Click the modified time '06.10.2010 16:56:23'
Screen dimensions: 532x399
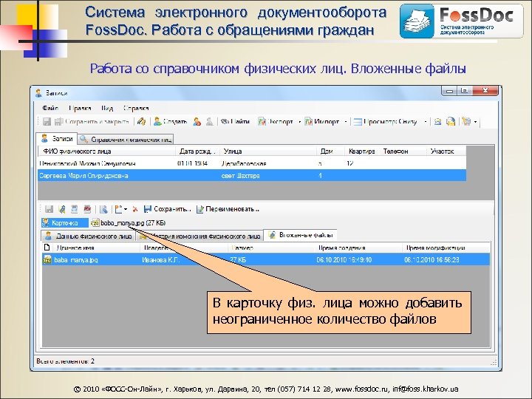coord(432,260)
